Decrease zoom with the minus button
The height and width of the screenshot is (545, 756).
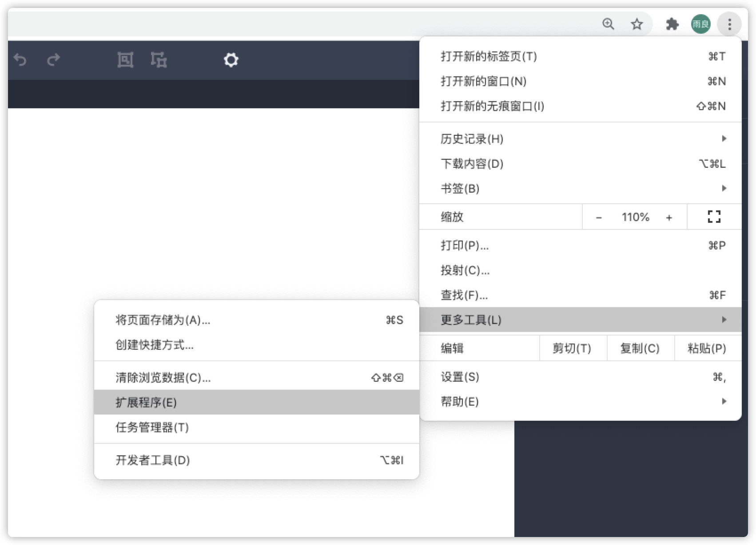coord(598,217)
